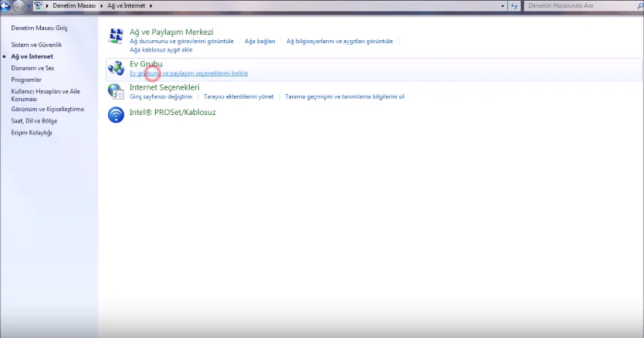Click the refresh icon in address bar
This screenshot has width=644, height=338.
515,6
